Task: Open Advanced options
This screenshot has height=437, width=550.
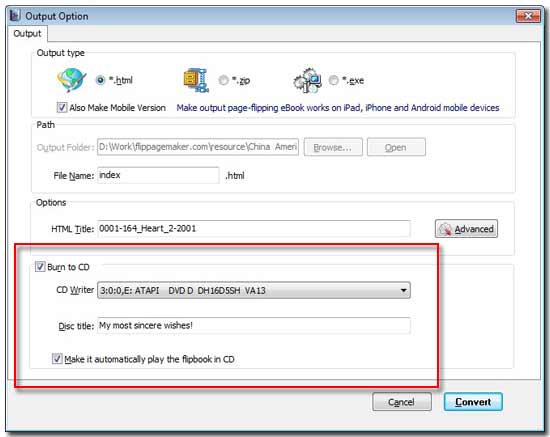Action: click(x=466, y=229)
